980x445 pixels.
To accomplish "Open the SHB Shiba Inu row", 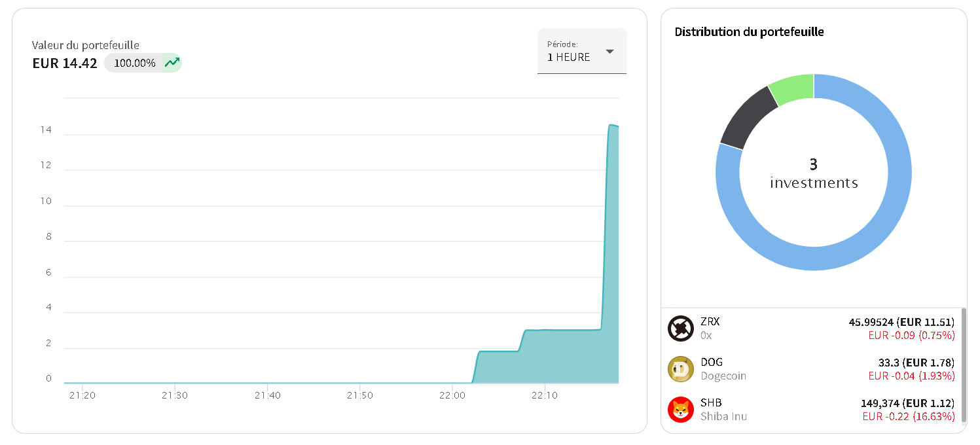I will point(811,410).
